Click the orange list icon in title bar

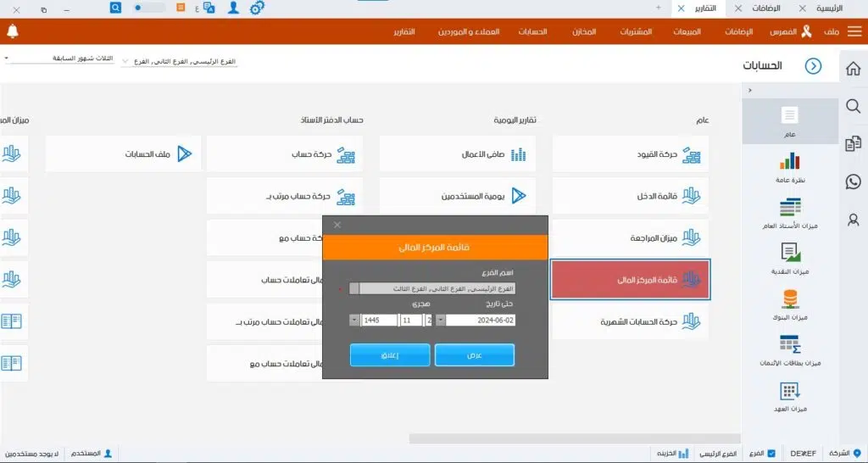[x=181, y=7]
